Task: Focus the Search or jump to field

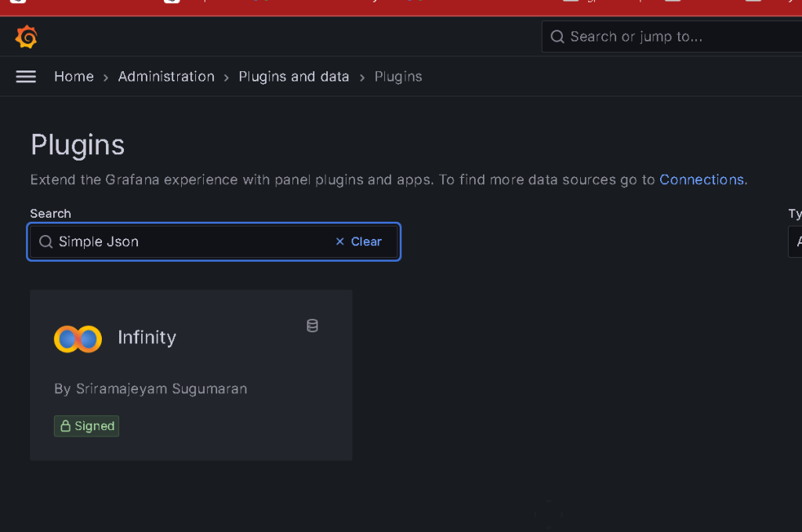Action: [x=672, y=37]
